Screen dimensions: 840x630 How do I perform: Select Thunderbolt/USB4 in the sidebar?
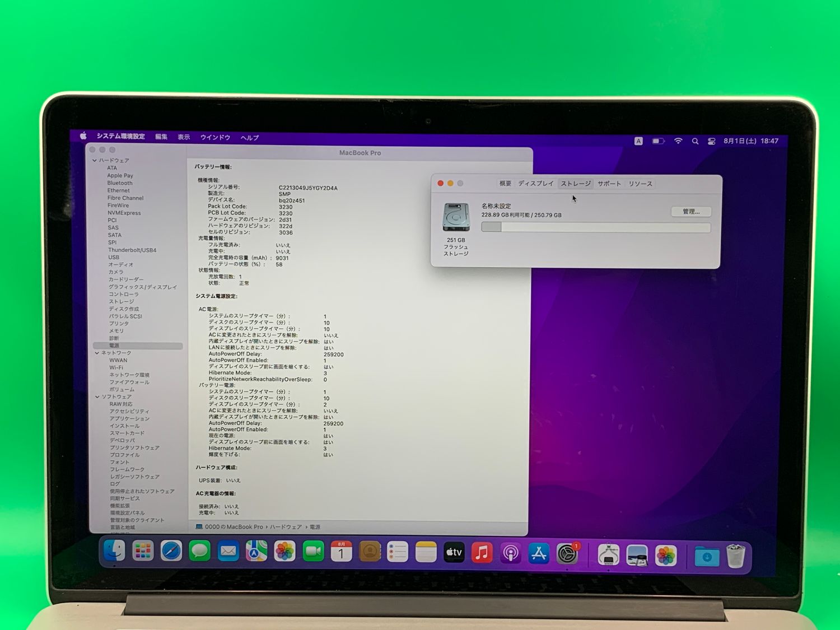pyautogui.click(x=132, y=250)
